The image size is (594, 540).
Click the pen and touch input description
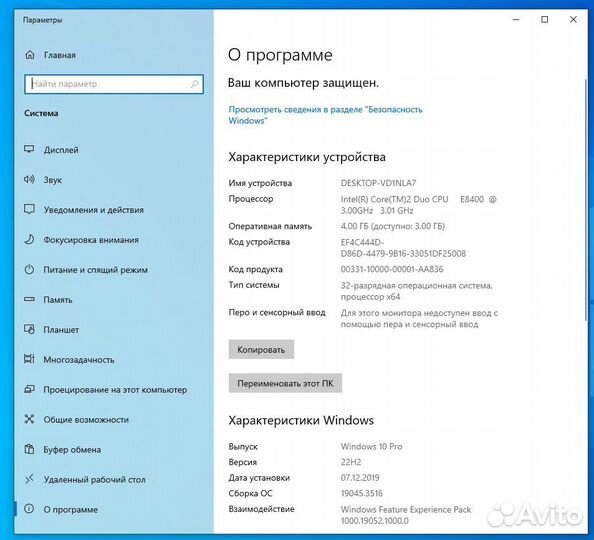point(419,319)
